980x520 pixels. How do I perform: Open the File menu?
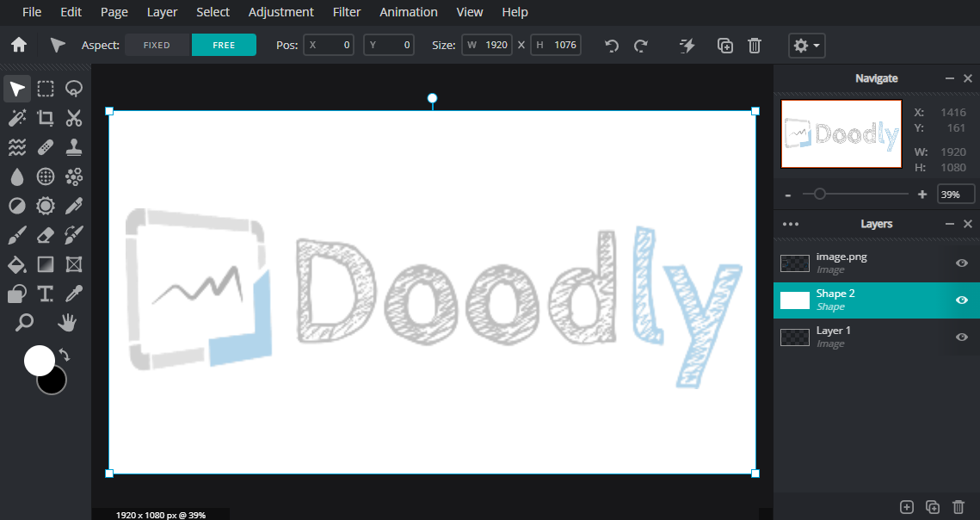tap(32, 12)
